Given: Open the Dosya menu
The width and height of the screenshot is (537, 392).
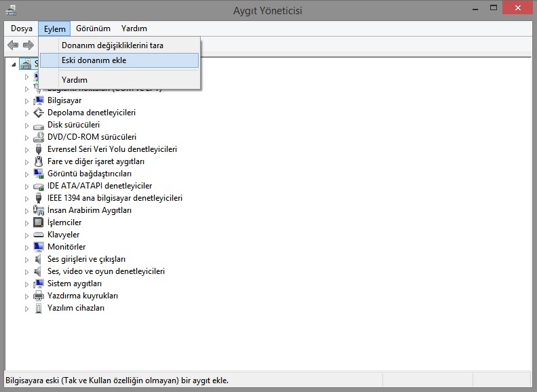Looking at the screenshot, I should tap(22, 28).
